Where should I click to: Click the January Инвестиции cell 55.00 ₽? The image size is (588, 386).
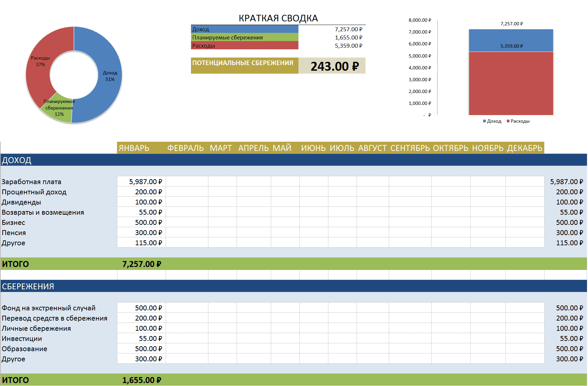click(141, 338)
